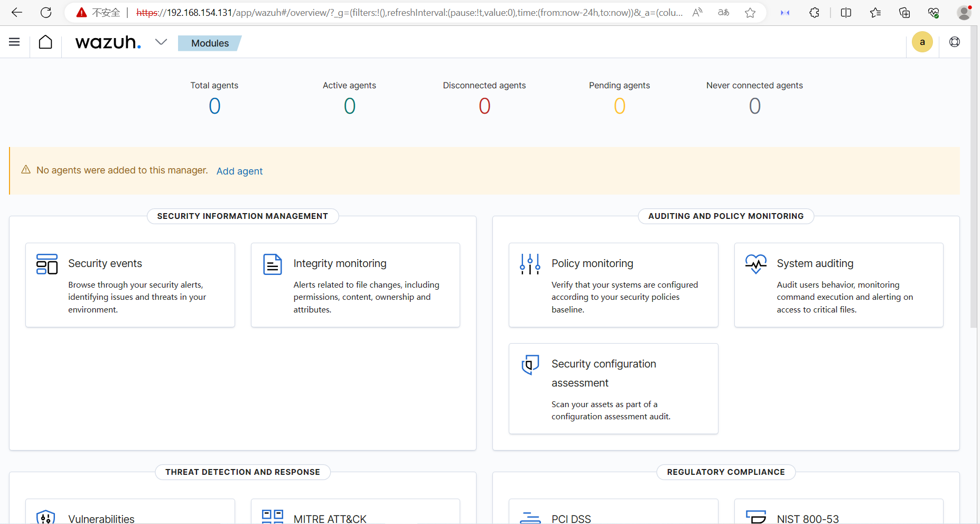Screen dimensions: 980x524
Task: Click the page vertical scrollbar
Action: click(x=974, y=177)
